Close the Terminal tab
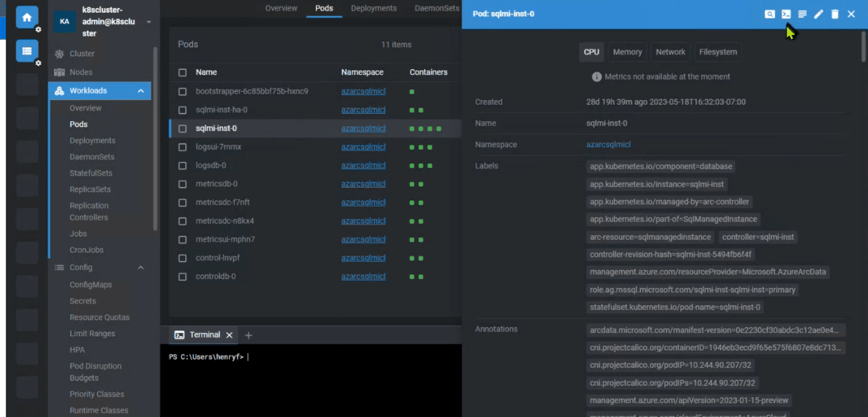868x417 pixels. 229,335
